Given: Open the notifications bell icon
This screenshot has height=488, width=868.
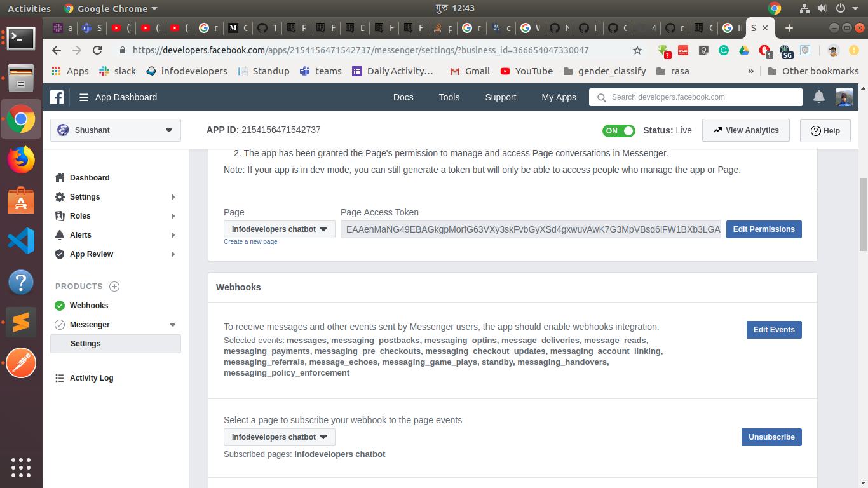Looking at the screenshot, I should (x=819, y=97).
